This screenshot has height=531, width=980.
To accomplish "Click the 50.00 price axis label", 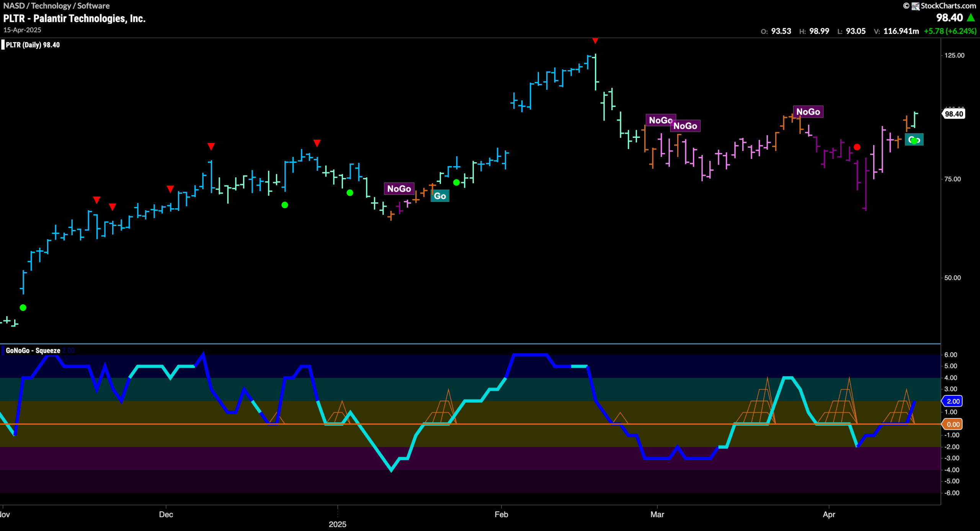I will (x=952, y=278).
